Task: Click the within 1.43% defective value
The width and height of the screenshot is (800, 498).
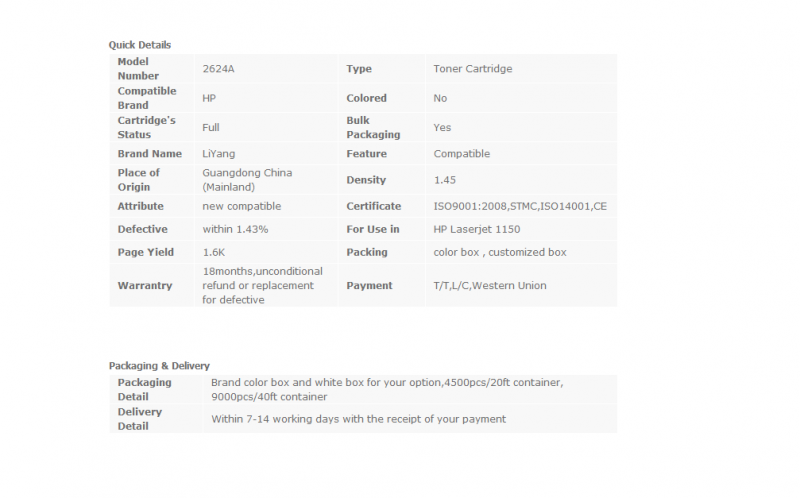Action: [235, 229]
